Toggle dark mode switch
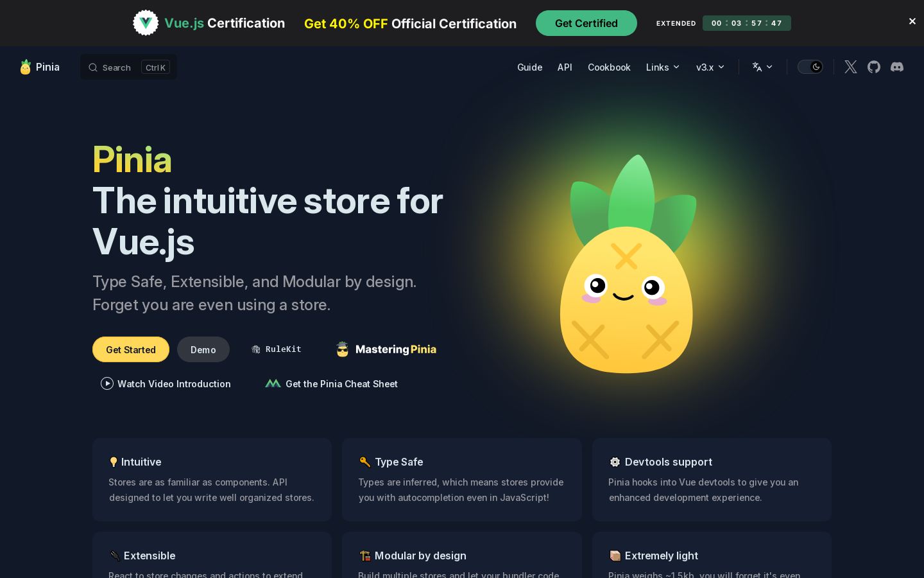Image resolution: width=924 pixels, height=578 pixels. (810, 67)
